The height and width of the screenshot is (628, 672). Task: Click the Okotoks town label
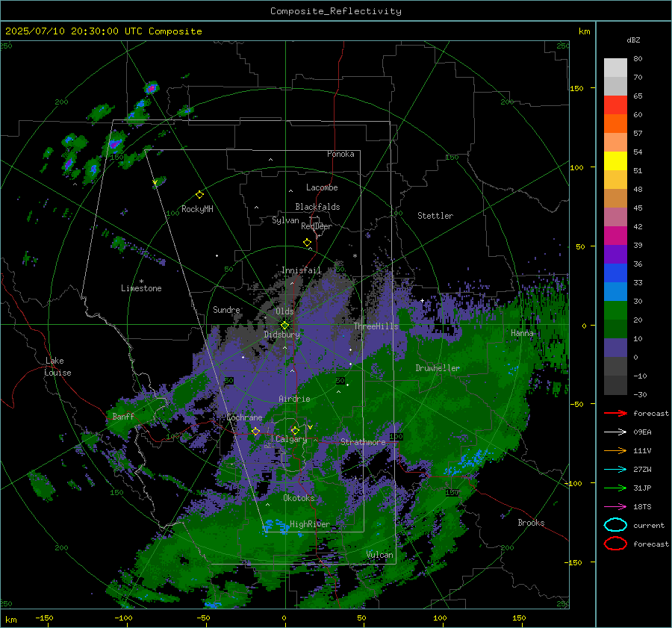[299, 498]
